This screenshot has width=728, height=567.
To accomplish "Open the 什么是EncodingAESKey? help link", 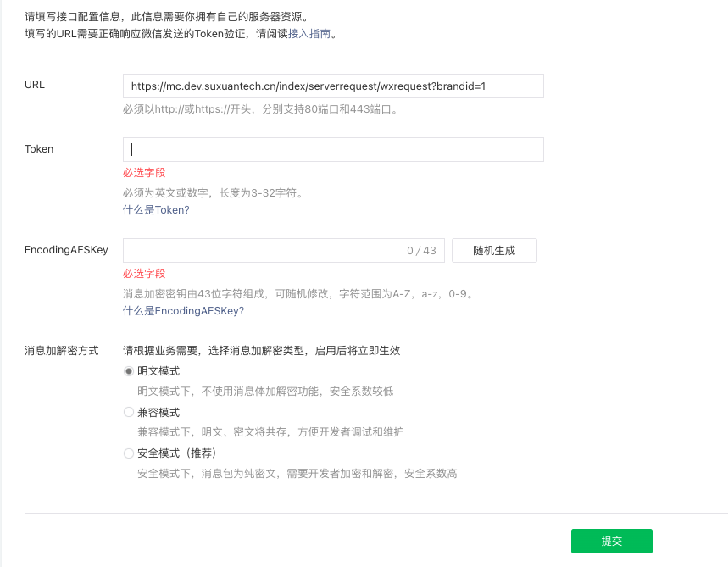I will pos(183,311).
